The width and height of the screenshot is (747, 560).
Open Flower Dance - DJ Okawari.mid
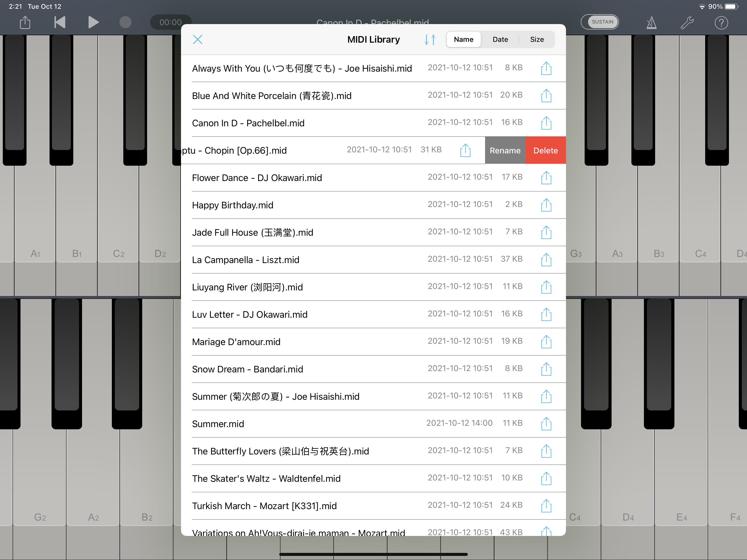tap(373, 178)
